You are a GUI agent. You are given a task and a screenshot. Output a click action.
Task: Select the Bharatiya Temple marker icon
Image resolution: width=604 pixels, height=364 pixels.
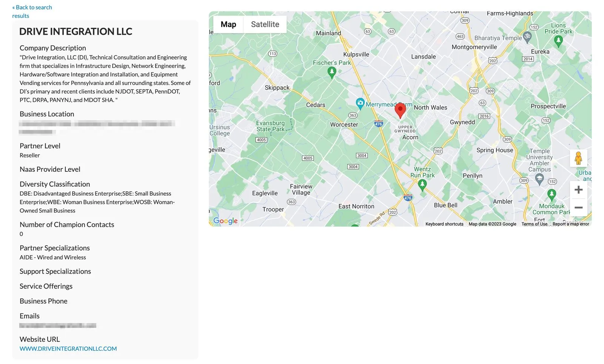527,37
